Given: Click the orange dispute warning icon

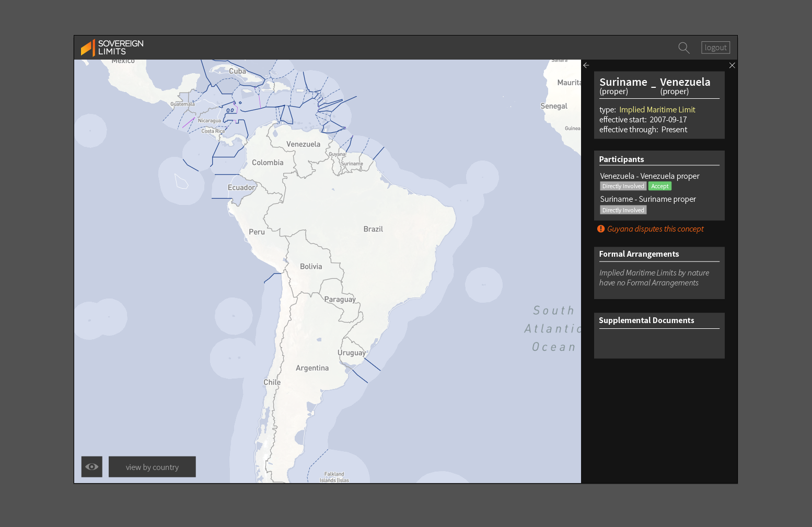Looking at the screenshot, I should point(601,228).
